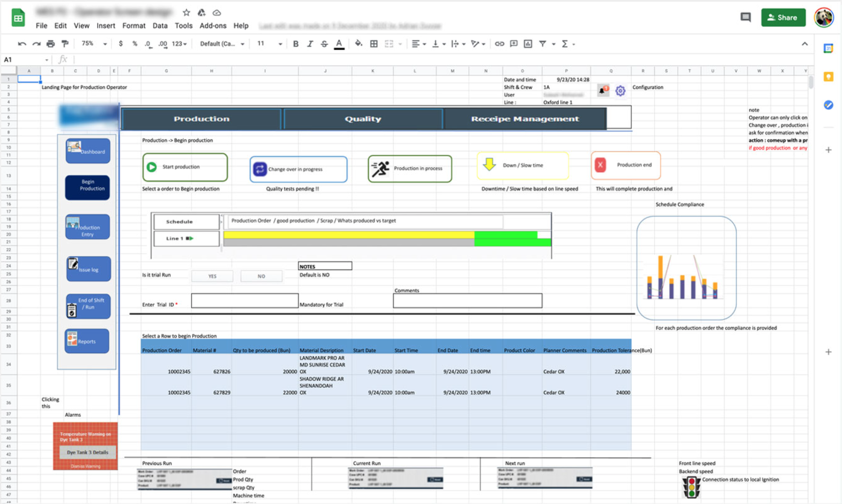Click the green Share button
The width and height of the screenshot is (842, 504).
(x=783, y=17)
